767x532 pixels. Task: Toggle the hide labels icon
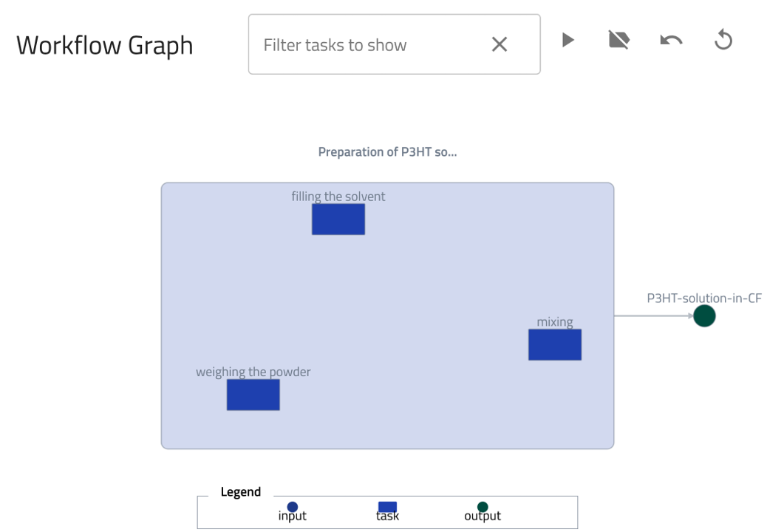pos(618,40)
